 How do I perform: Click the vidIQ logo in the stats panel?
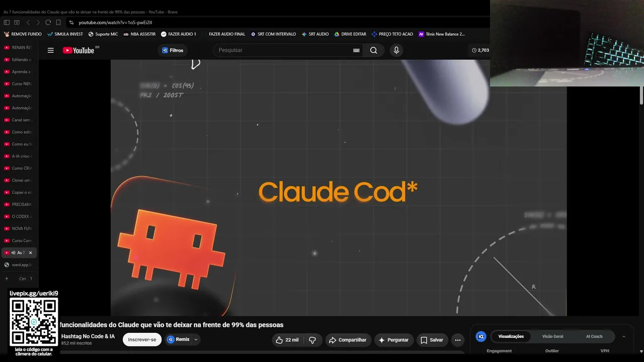[481, 337]
